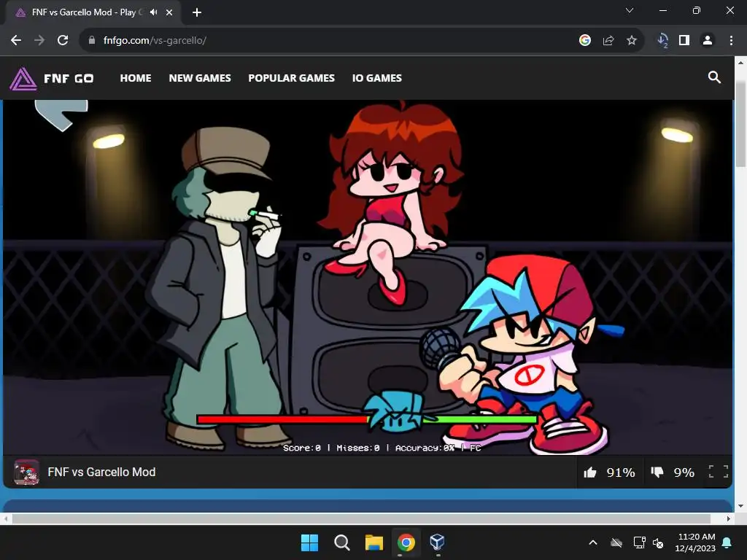This screenshot has width=747, height=560.
Task: Mute the tab via speaker icon
Action: coord(153,12)
